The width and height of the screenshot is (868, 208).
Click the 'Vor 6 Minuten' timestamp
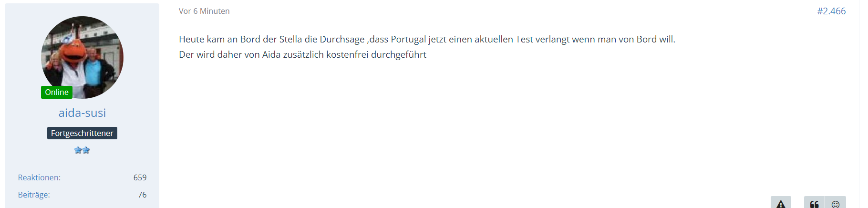(x=204, y=11)
